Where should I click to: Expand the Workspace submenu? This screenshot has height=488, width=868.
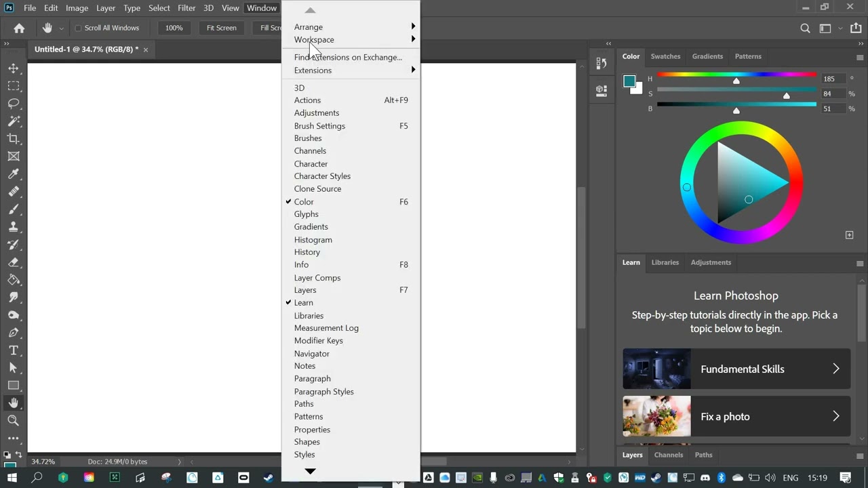[x=351, y=40]
